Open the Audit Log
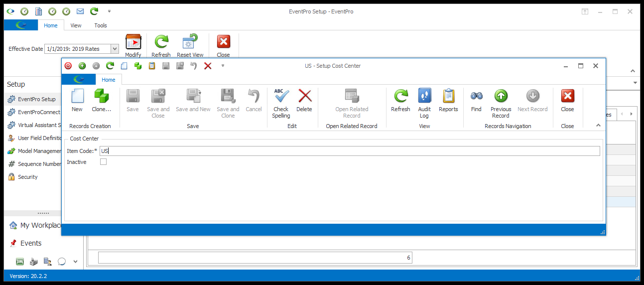 tap(424, 104)
